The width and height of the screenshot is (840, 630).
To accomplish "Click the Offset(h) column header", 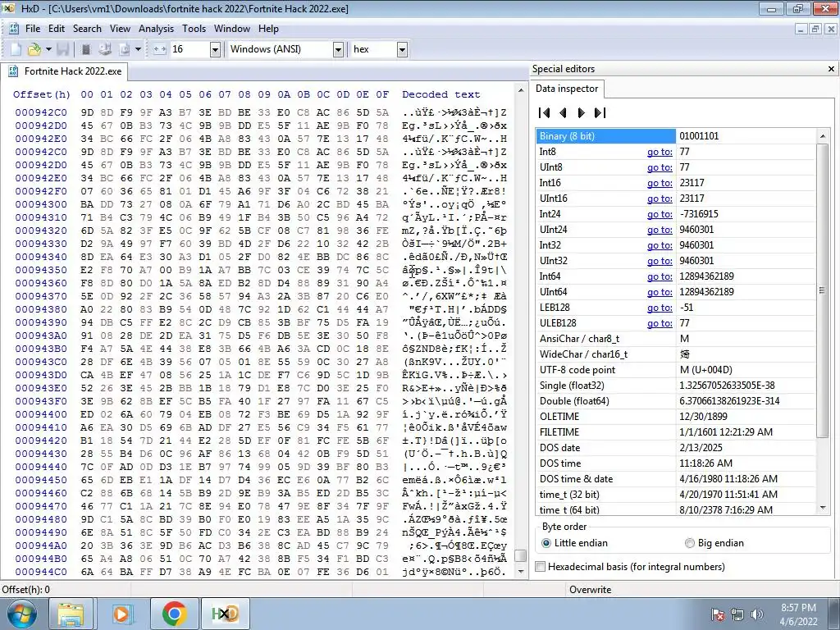I will pyautogui.click(x=42, y=94).
